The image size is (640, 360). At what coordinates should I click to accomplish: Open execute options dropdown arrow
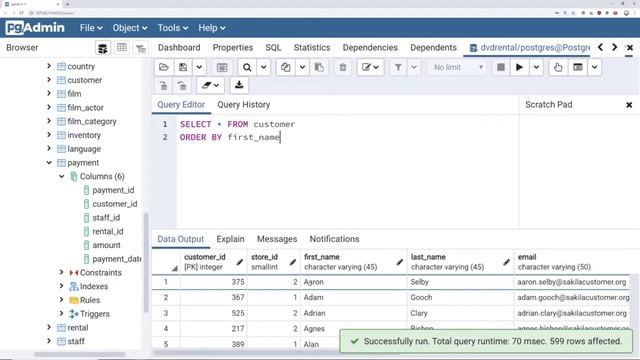[536, 67]
